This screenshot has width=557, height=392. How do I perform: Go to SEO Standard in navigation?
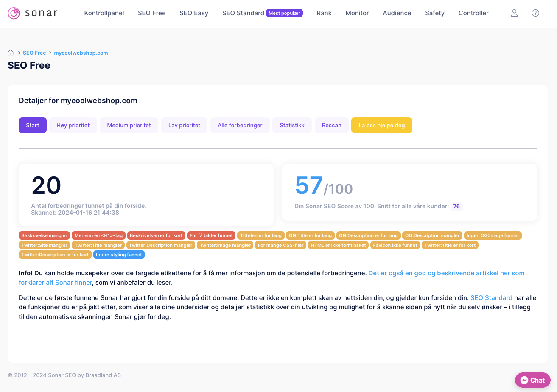pyautogui.click(x=243, y=13)
